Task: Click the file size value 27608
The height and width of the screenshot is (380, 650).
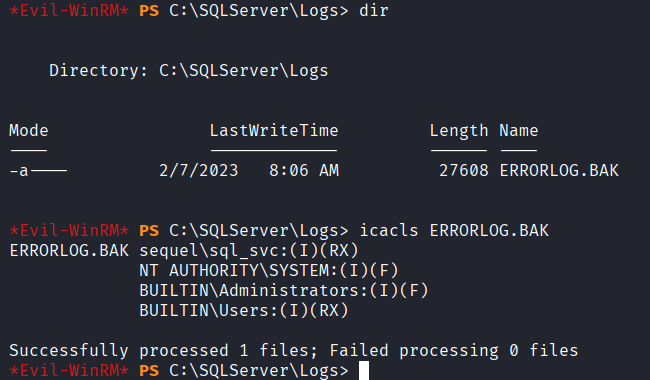Action: pos(464,170)
